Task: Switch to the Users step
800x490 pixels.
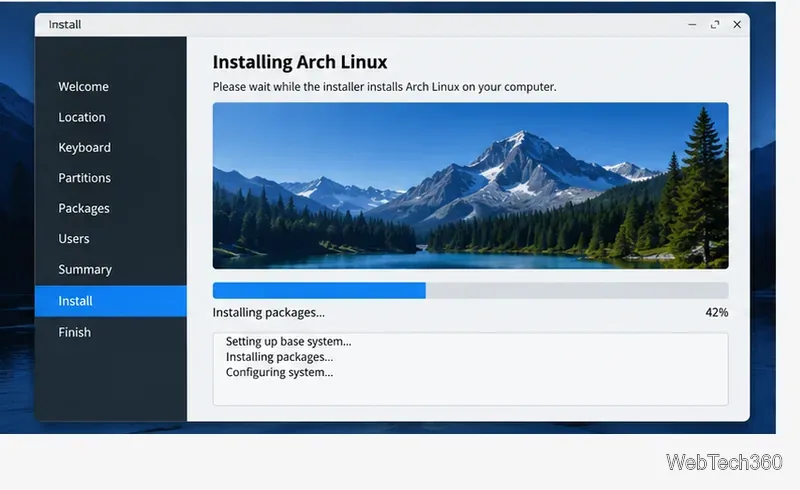Action: coord(73,239)
